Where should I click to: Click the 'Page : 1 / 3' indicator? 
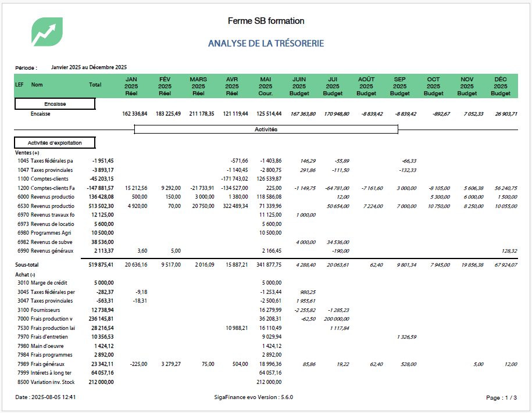pyautogui.click(x=501, y=397)
